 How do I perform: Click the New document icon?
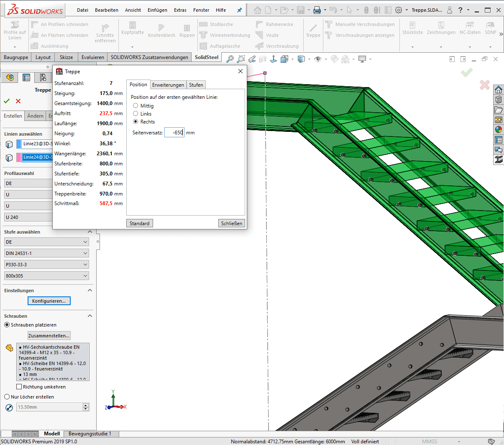pyautogui.click(x=268, y=10)
